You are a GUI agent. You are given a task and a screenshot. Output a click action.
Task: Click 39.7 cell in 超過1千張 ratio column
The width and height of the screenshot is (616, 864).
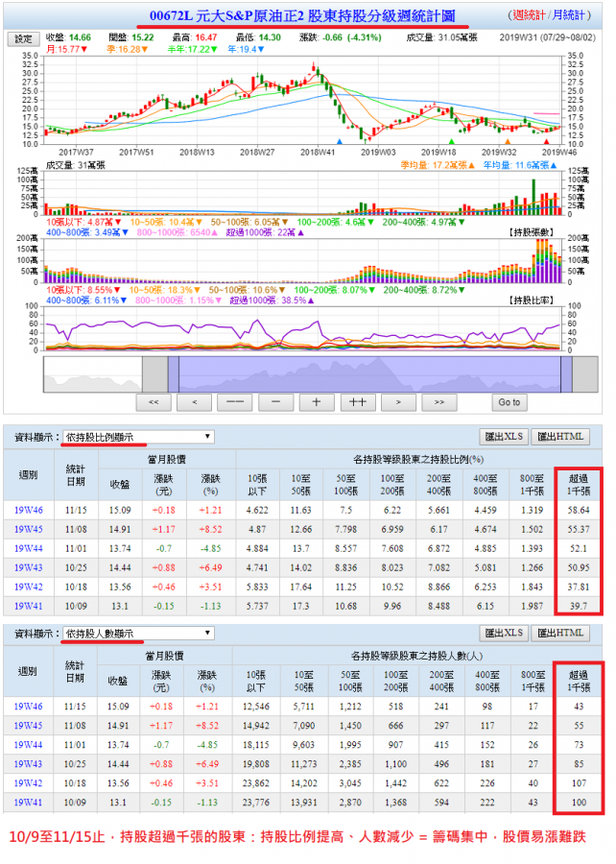tap(579, 606)
